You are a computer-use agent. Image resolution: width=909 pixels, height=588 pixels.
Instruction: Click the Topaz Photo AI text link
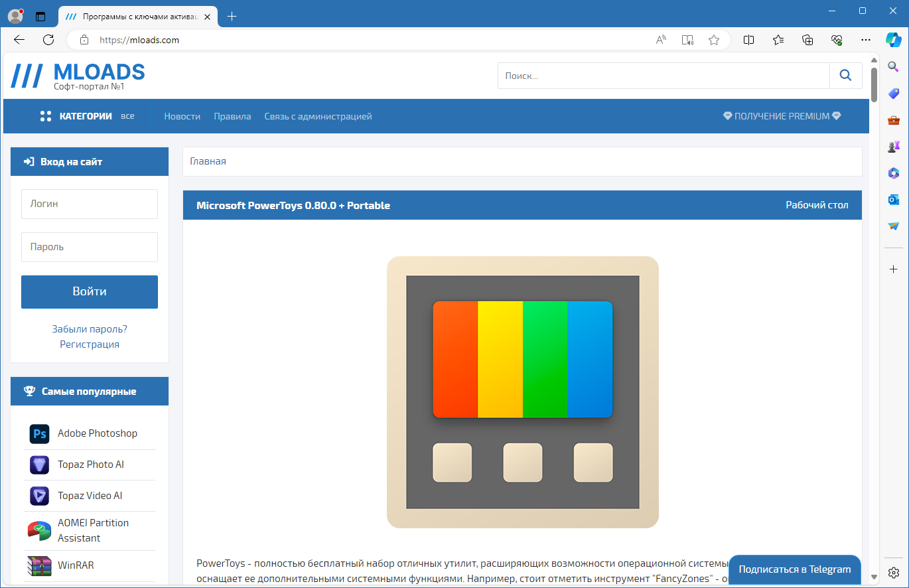click(x=91, y=465)
